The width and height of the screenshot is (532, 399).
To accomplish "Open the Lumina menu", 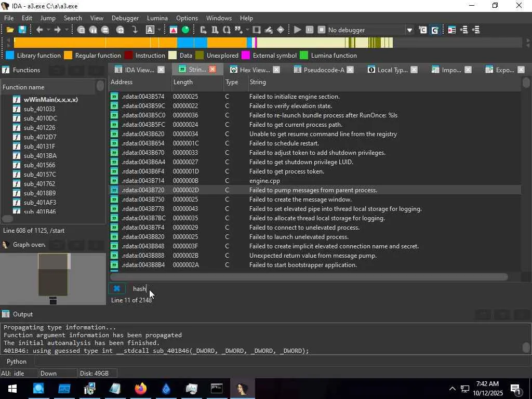I will pyautogui.click(x=157, y=18).
